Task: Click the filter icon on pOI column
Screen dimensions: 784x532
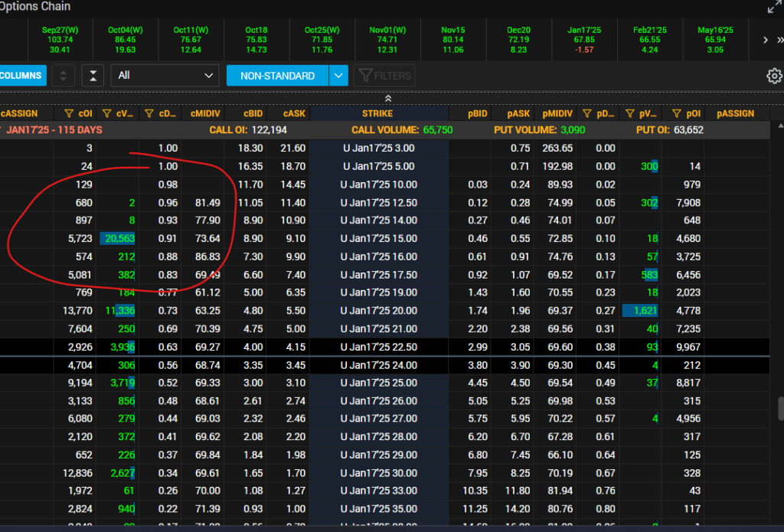Action: (x=677, y=114)
